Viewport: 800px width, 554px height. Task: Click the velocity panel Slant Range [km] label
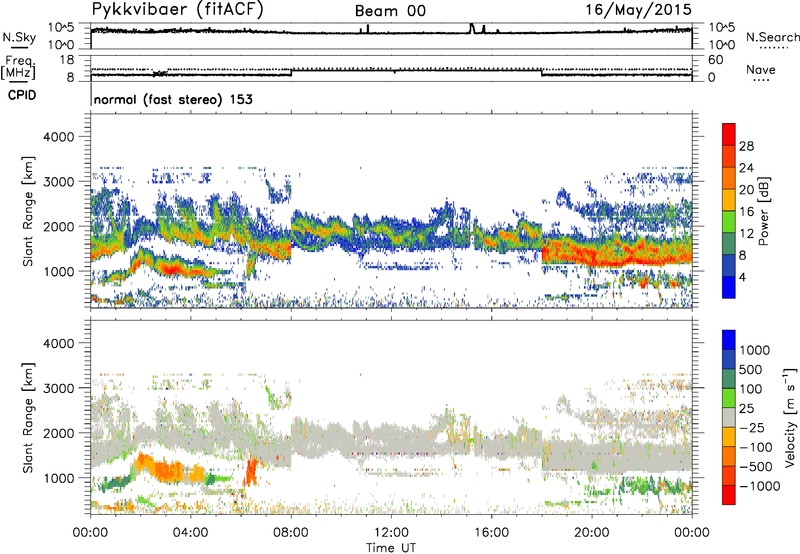point(28,417)
